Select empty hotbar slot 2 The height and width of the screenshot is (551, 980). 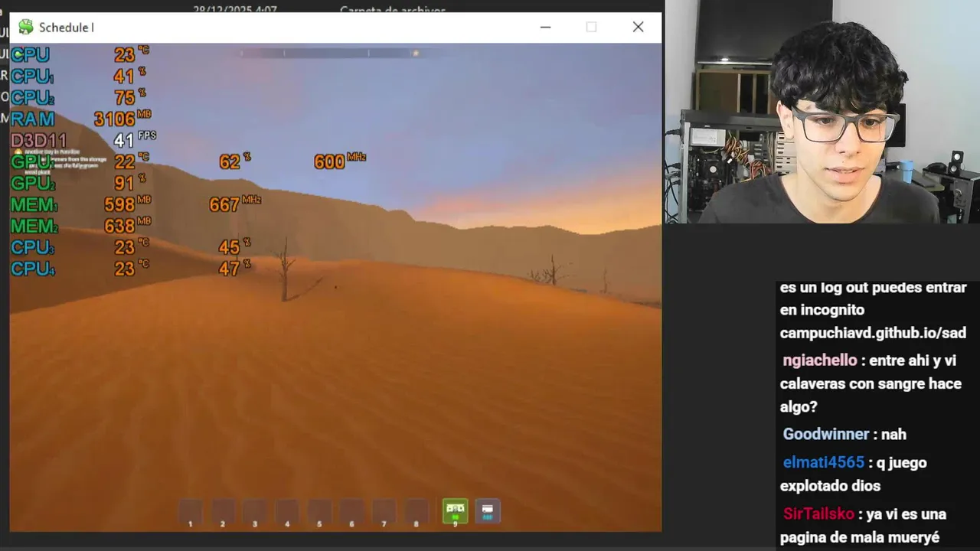223,511
